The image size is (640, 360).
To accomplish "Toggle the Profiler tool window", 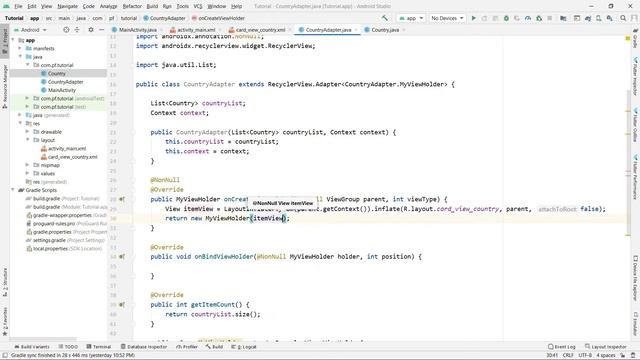I will click(187, 347).
